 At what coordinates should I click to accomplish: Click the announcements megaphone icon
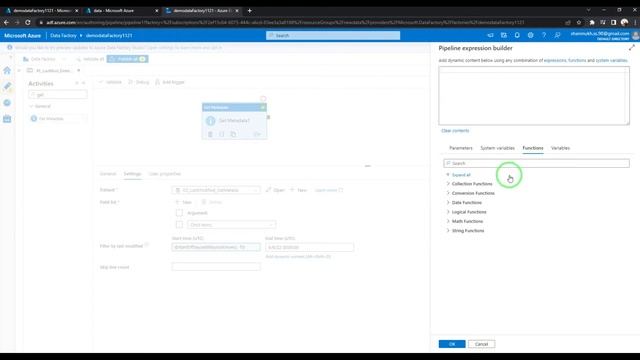coord(490,36)
